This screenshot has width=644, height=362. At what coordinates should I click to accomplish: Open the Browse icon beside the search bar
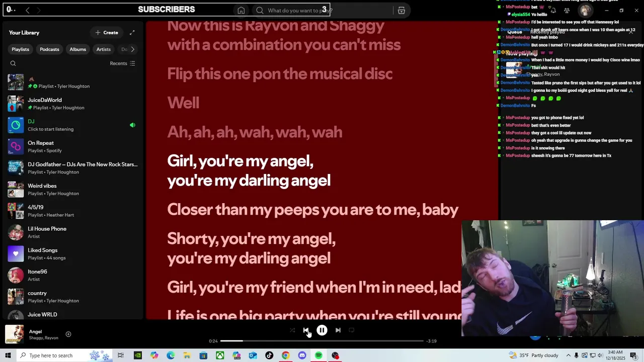click(401, 11)
